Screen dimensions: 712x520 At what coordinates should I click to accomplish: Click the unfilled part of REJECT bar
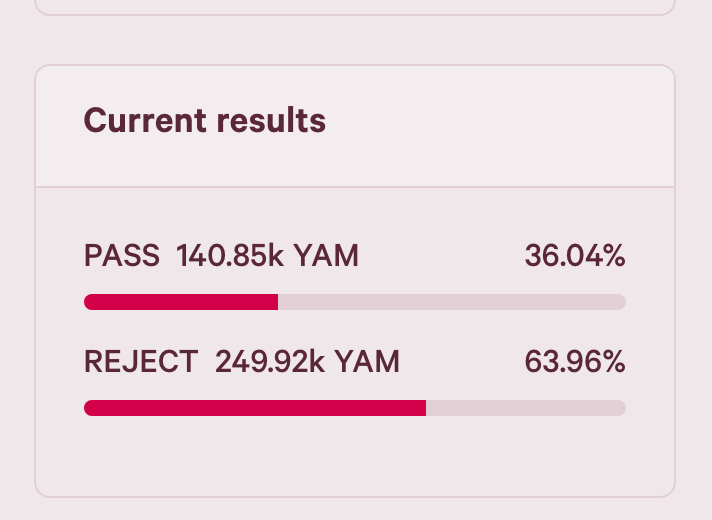point(526,408)
